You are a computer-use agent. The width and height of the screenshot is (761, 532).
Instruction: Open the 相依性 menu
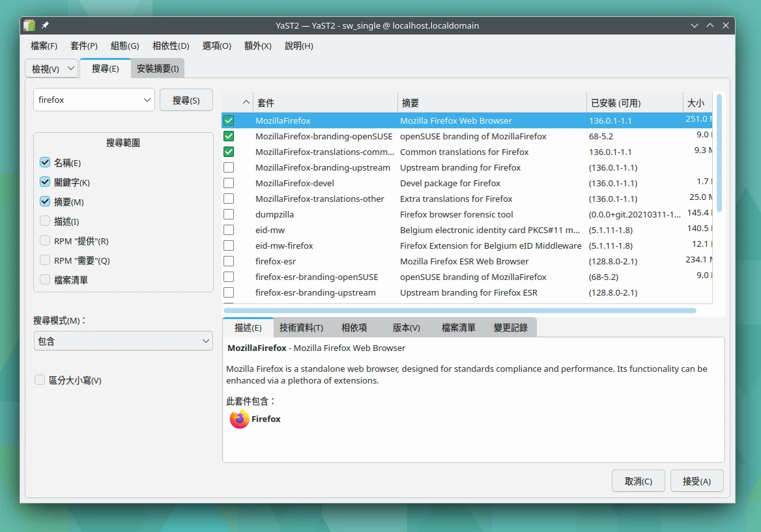pos(171,46)
